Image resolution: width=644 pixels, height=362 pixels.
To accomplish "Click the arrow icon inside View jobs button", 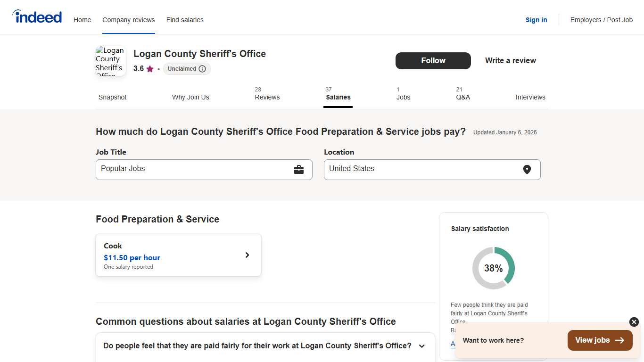I will coord(620,340).
